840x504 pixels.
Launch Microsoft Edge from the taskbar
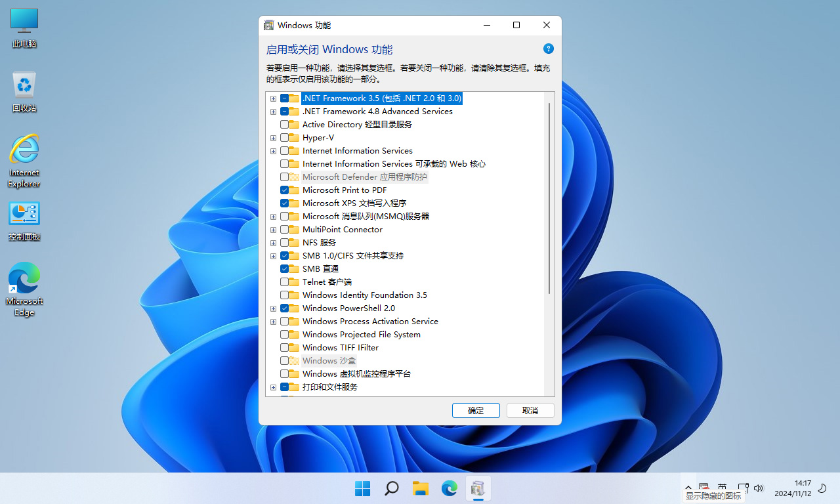pos(449,488)
